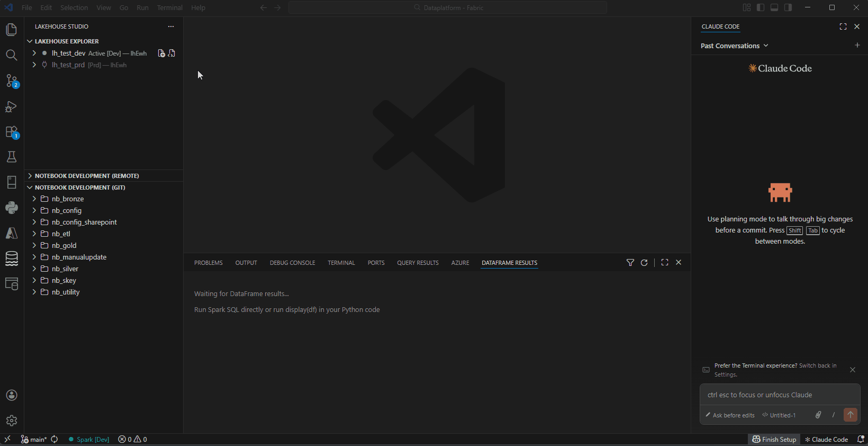
Task: Open the Search view in activity bar
Action: 12,55
